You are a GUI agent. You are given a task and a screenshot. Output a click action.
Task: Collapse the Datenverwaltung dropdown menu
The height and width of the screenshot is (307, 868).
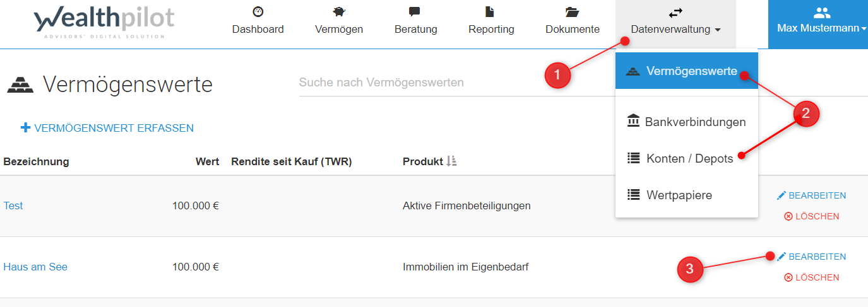[675, 24]
